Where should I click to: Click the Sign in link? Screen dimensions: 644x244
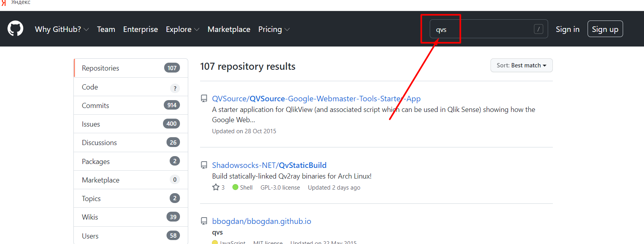point(567,29)
